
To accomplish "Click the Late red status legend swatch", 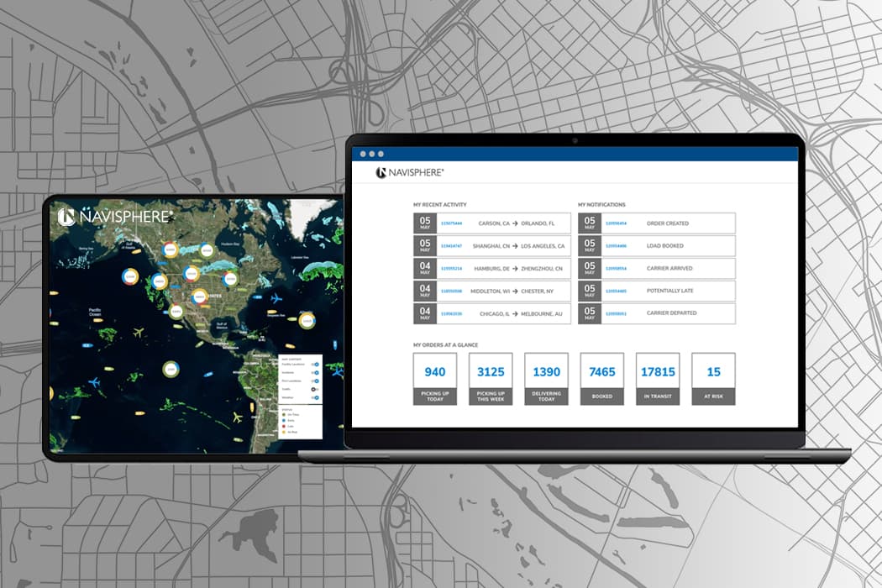I will click(x=283, y=424).
